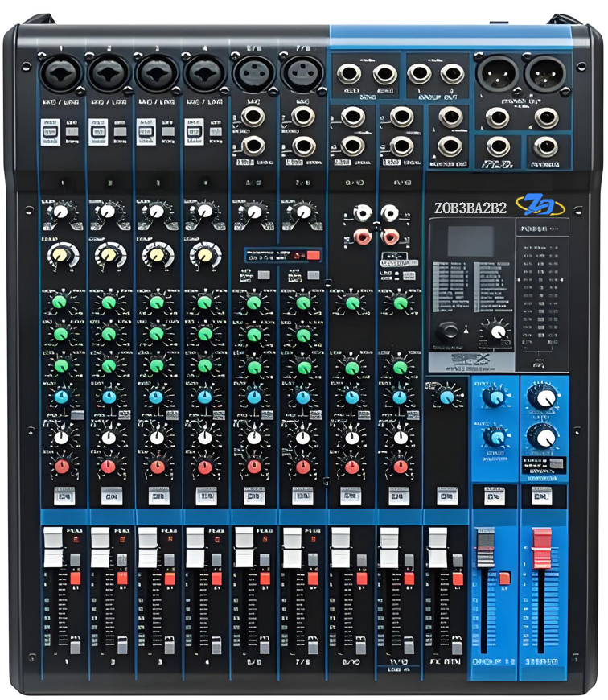This screenshot has height=700, width=608.
Task: Click the channel 1 XLR combo input jack
Action: [60, 76]
